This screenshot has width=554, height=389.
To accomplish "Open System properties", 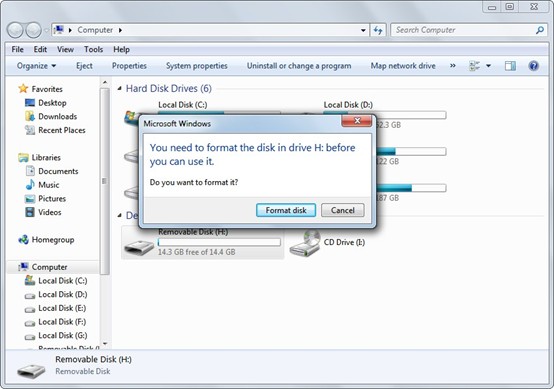I will pos(196,66).
